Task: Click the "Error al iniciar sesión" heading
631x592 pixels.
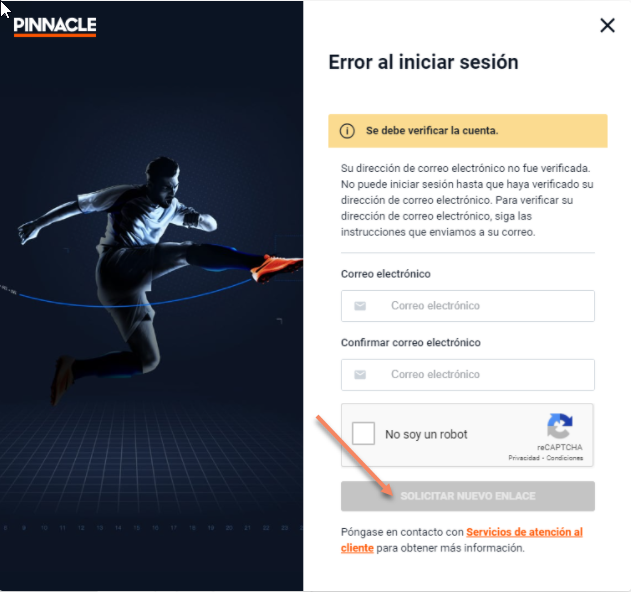Action: tap(423, 62)
